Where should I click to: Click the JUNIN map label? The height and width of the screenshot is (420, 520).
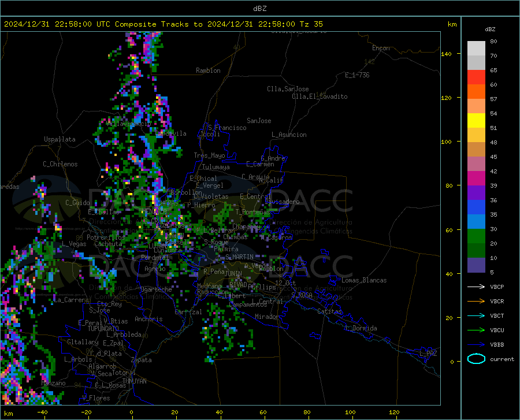[x=233, y=274]
